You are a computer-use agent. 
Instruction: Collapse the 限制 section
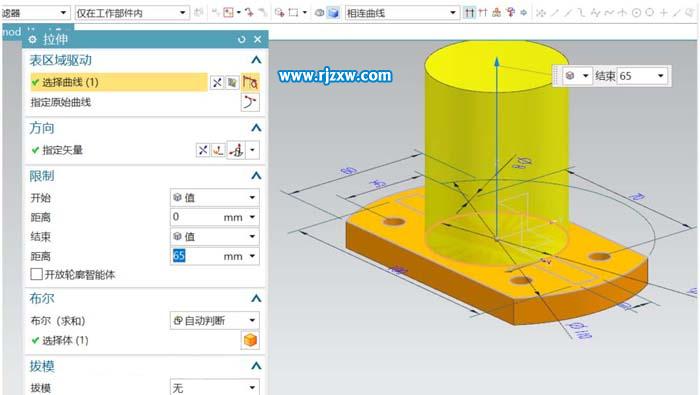point(256,175)
